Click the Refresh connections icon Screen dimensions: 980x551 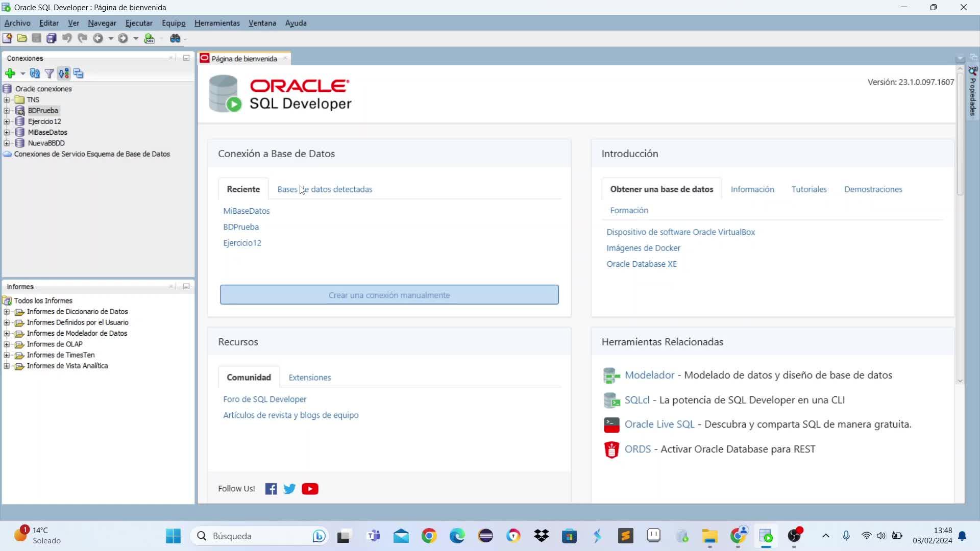(x=35, y=73)
